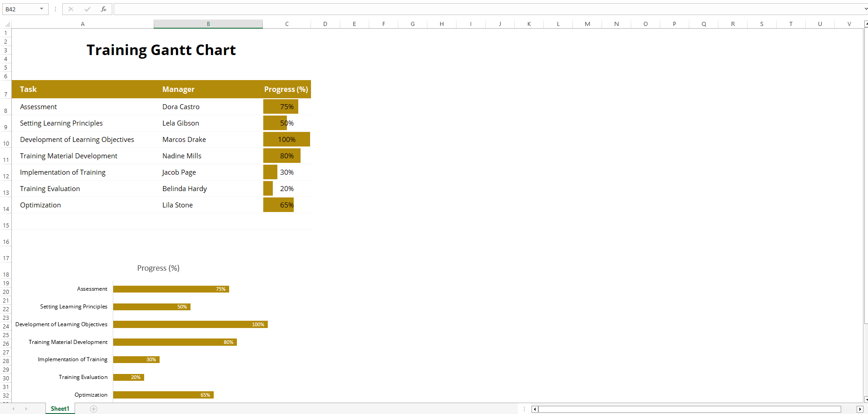Click the 30% progress data bar cell
Screen dimensions: 868x414
click(287, 172)
